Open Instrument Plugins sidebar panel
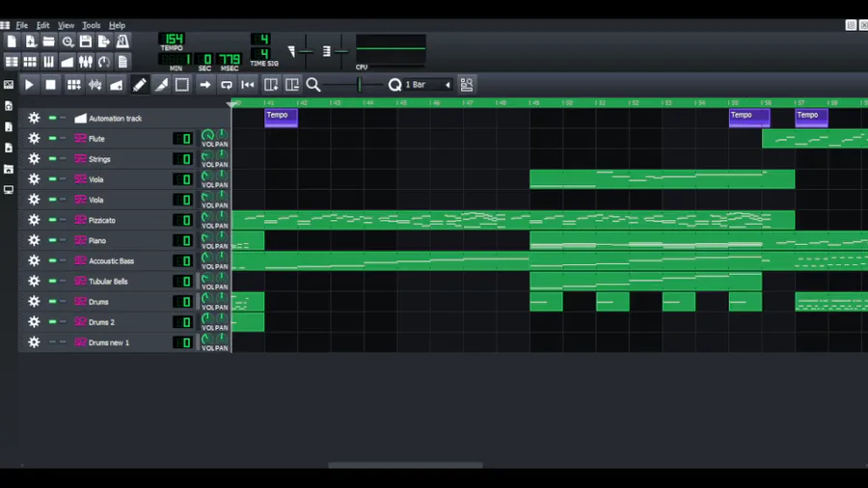Image resolution: width=868 pixels, height=488 pixels. [x=9, y=85]
